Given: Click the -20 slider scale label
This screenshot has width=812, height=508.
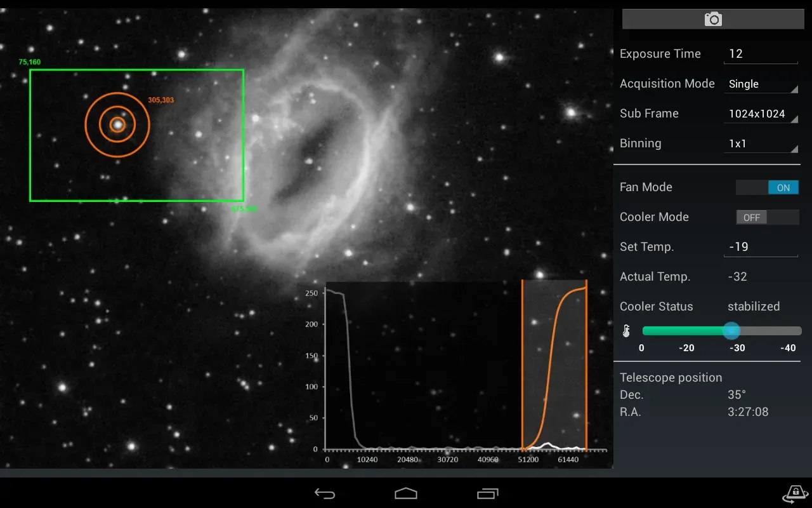Looking at the screenshot, I should (686, 348).
